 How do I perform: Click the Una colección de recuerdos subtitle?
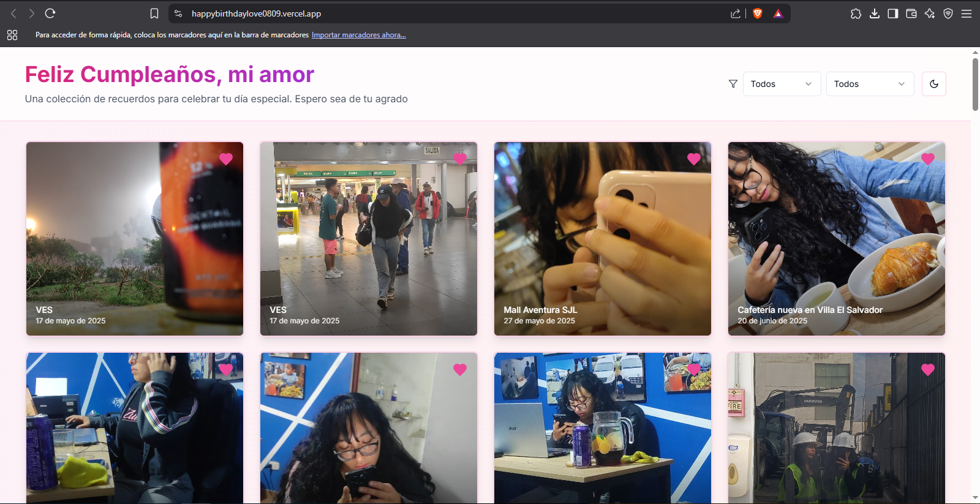(216, 99)
